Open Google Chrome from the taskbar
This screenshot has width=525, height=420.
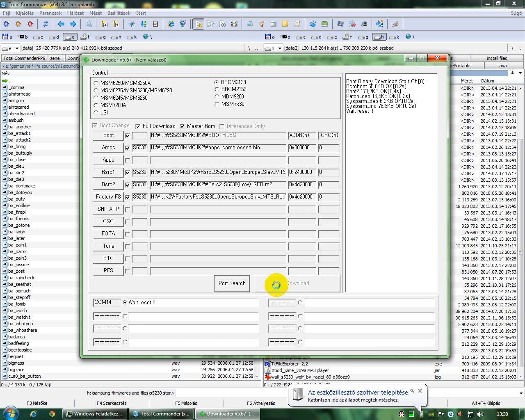click(52, 414)
